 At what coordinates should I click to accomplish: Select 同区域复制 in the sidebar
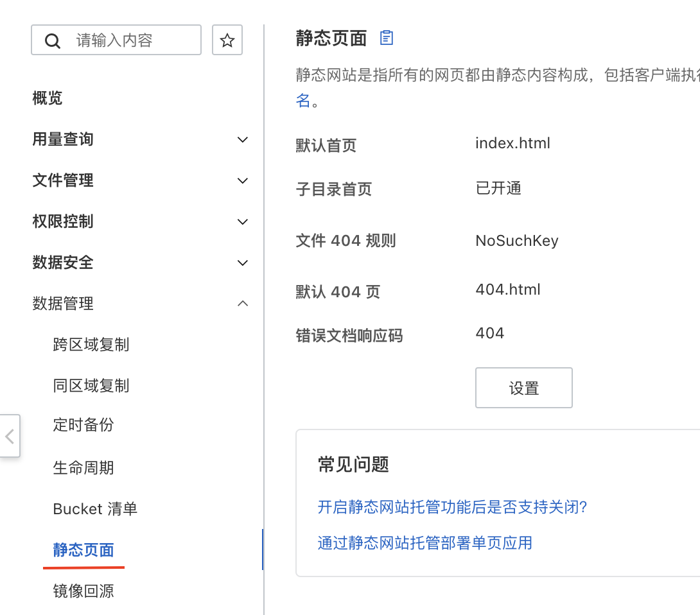tap(91, 386)
